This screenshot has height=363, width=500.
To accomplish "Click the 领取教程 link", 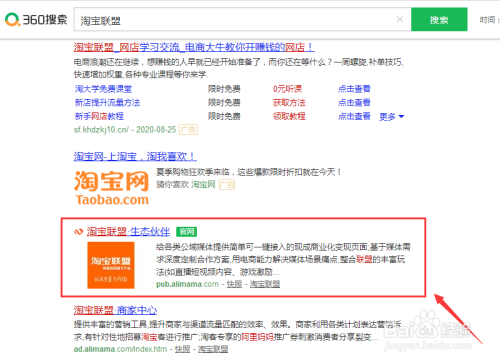I will click(289, 116).
